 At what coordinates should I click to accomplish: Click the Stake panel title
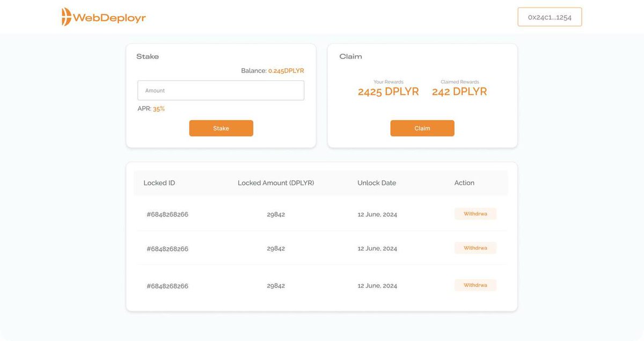coord(148,56)
